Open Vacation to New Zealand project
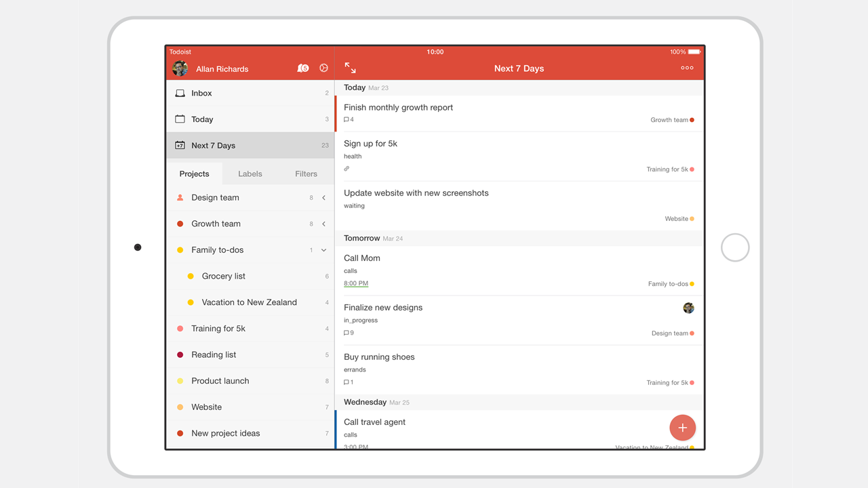The width and height of the screenshot is (868, 488). [250, 302]
